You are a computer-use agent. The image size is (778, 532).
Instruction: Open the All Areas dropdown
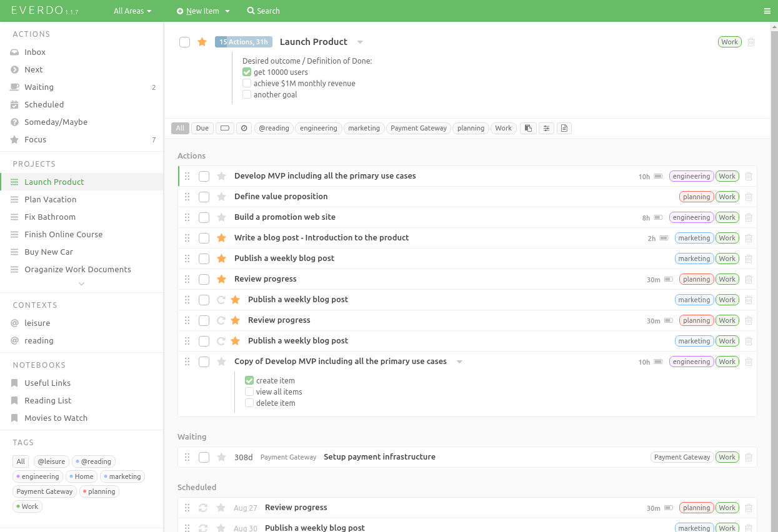tap(132, 11)
